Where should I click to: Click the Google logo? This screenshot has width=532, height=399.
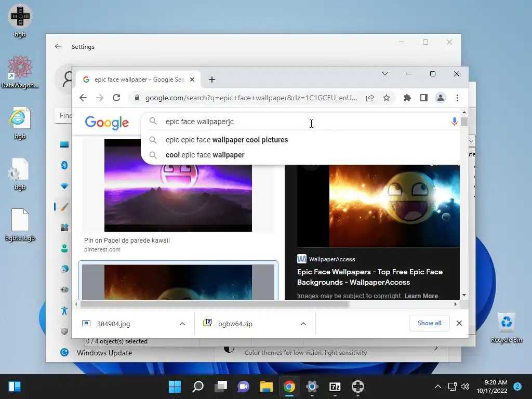tap(107, 122)
